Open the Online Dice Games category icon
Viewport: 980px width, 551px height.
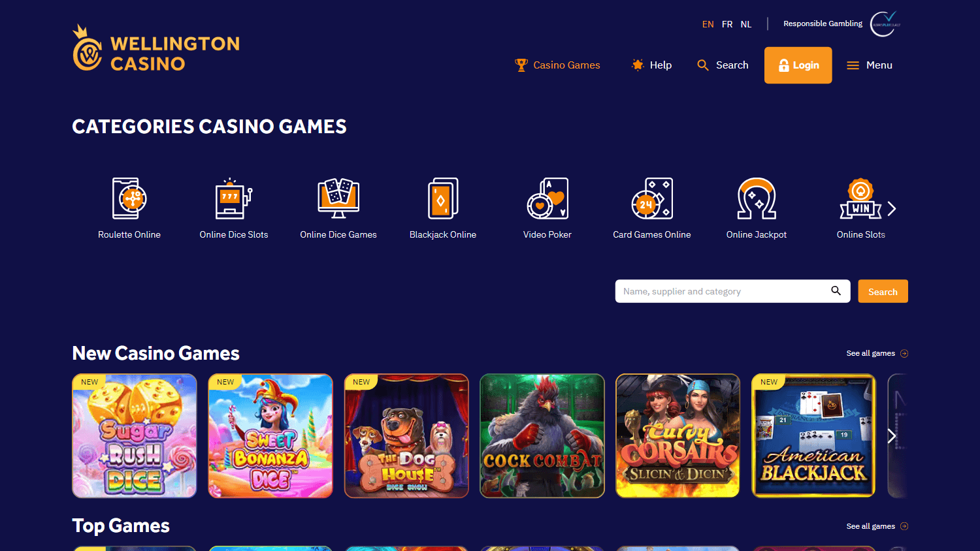pos(338,198)
